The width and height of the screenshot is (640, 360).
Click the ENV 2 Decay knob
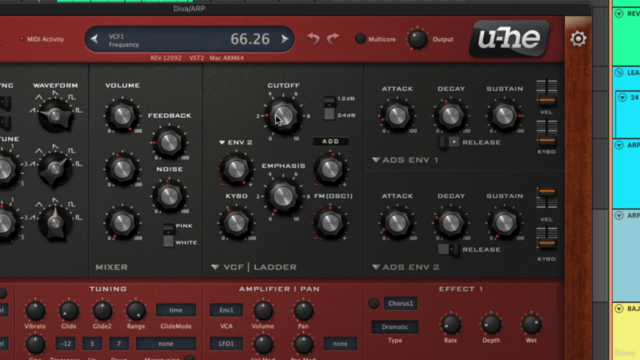point(451,223)
